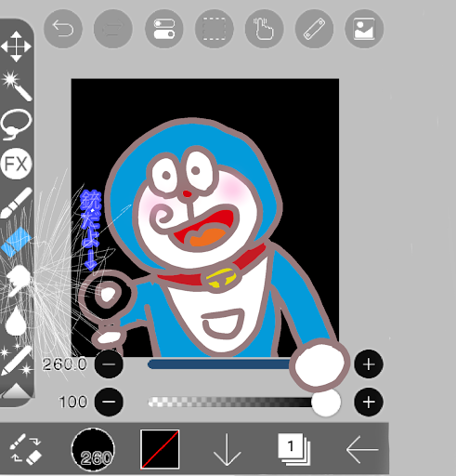
Task: Open the FX filter tool
Action: [16, 164]
